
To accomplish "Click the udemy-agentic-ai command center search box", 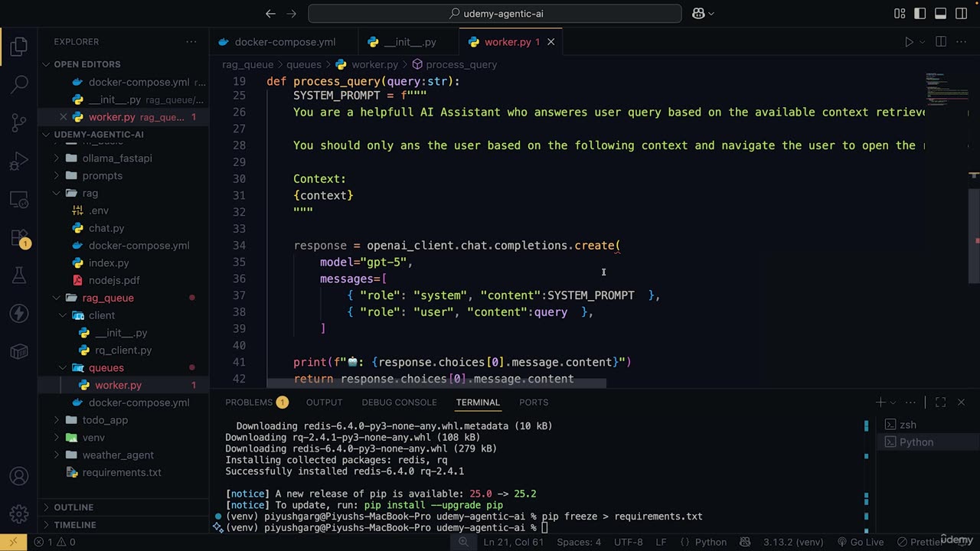I will point(495,13).
